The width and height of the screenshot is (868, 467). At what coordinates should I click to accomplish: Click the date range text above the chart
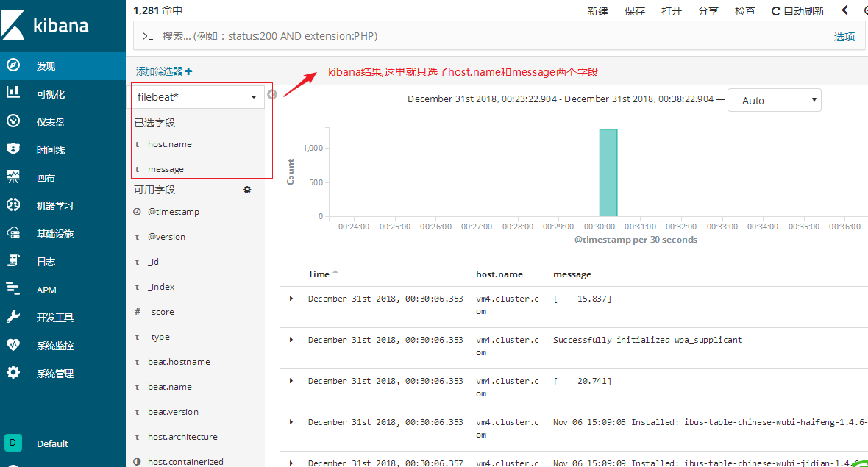pyautogui.click(x=561, y=99)
